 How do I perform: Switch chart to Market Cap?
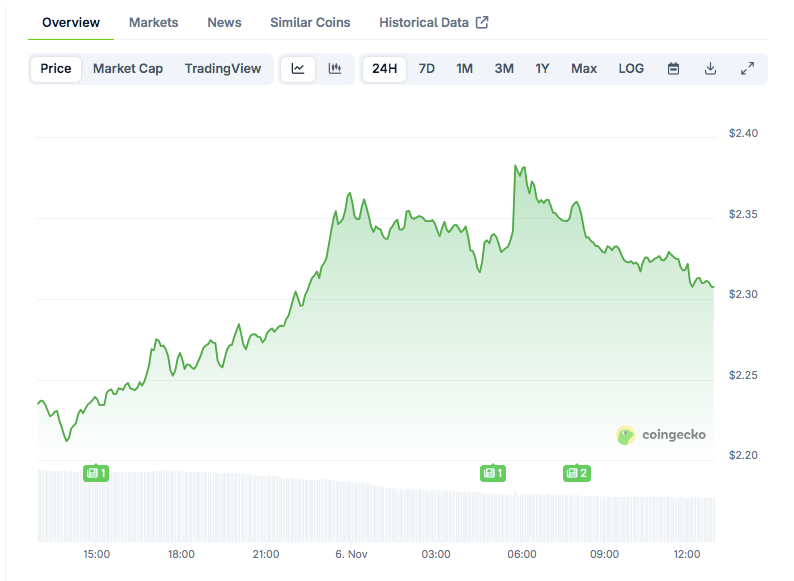(128, 69)
